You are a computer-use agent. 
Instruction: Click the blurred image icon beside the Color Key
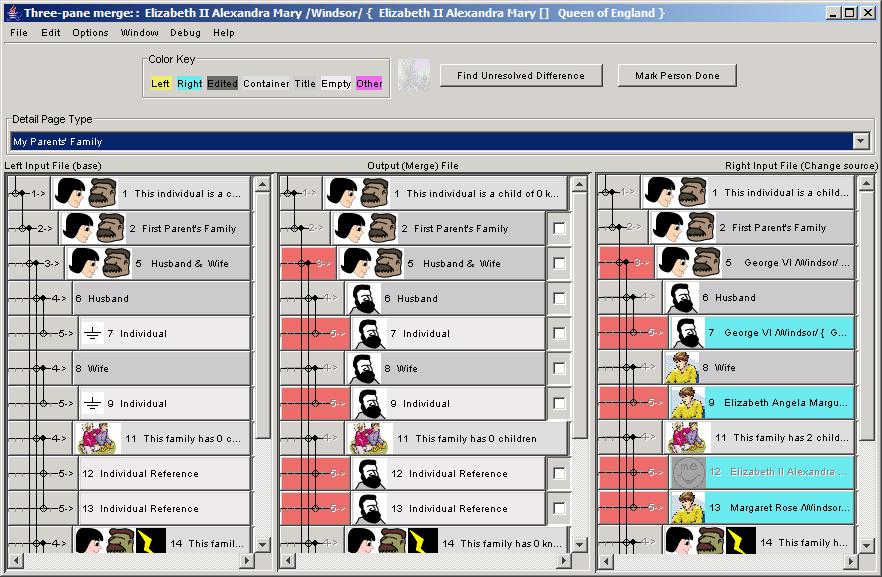[x=413, y=76]
